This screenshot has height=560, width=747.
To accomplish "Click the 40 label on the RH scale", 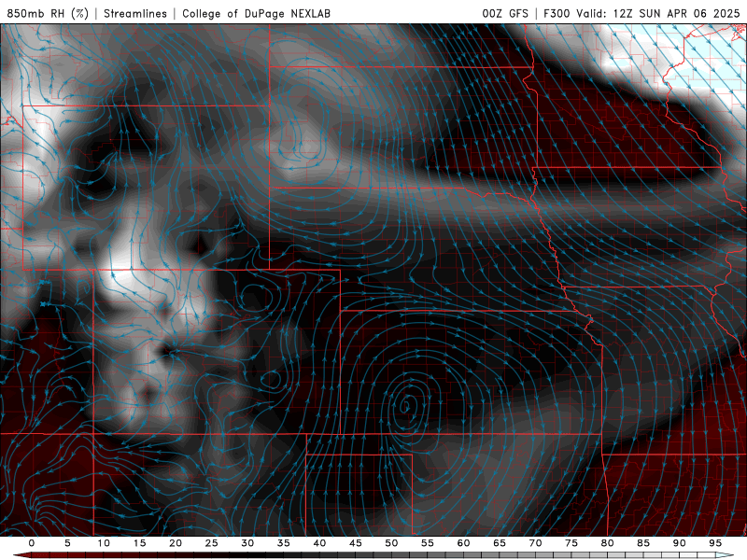I will coord(319,543).
